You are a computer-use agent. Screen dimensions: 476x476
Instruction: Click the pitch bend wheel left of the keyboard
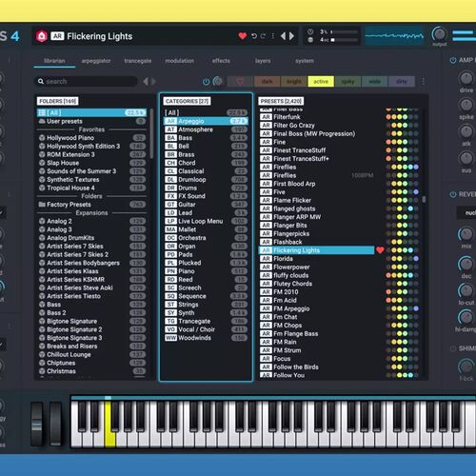(36, 425)
